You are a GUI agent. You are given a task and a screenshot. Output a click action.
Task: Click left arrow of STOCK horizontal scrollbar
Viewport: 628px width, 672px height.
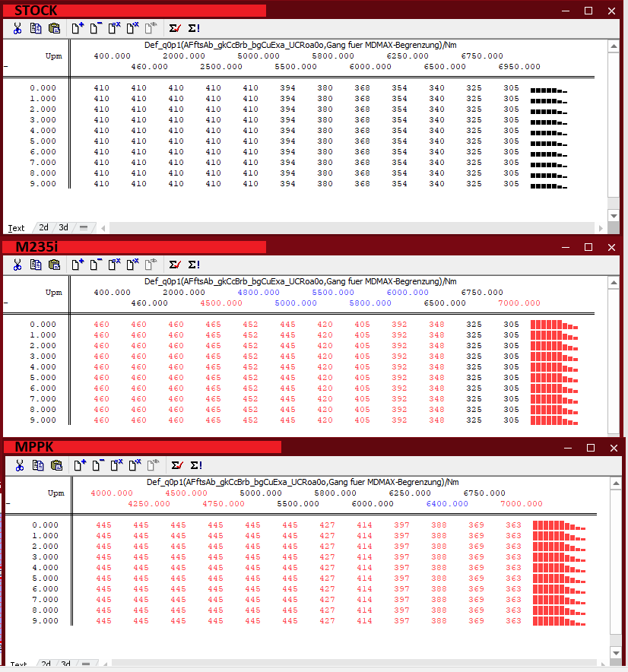[103, 228]
